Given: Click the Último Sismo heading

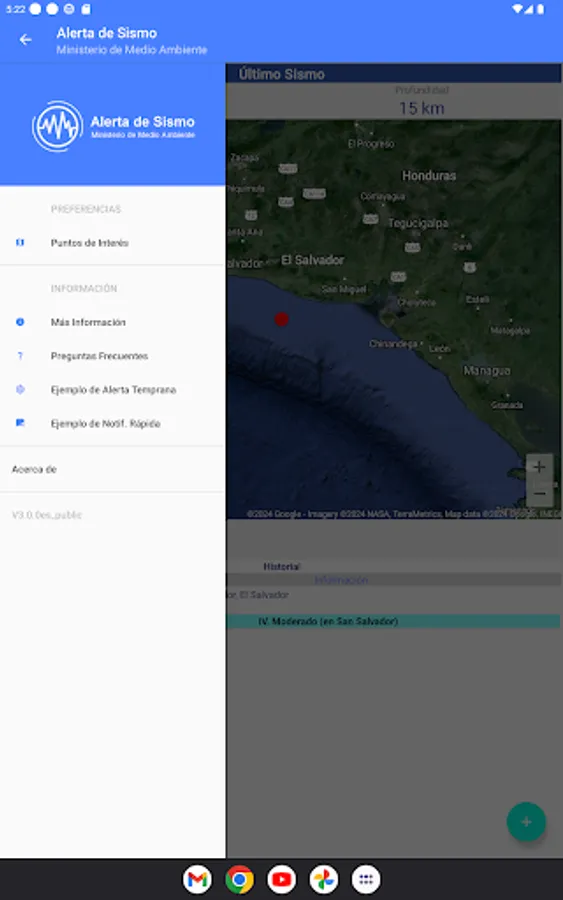Looking at the screenshot, I should pos(282,74).
